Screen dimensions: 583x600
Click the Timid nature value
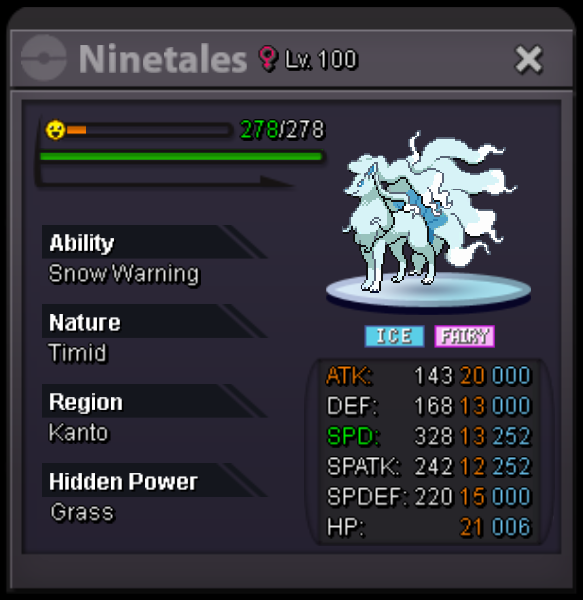pos(78,352)
